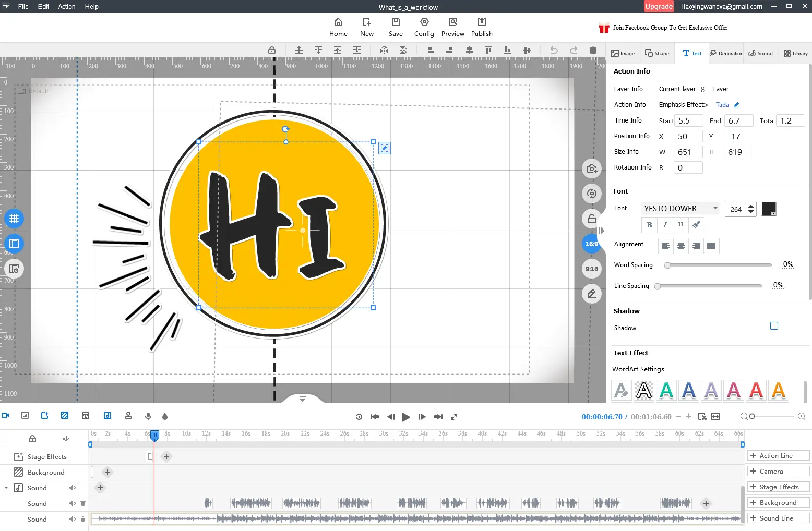Switch to the Shape tab
Image resolution: width=812 pixels, height=531 pixels.
(656, 53)
